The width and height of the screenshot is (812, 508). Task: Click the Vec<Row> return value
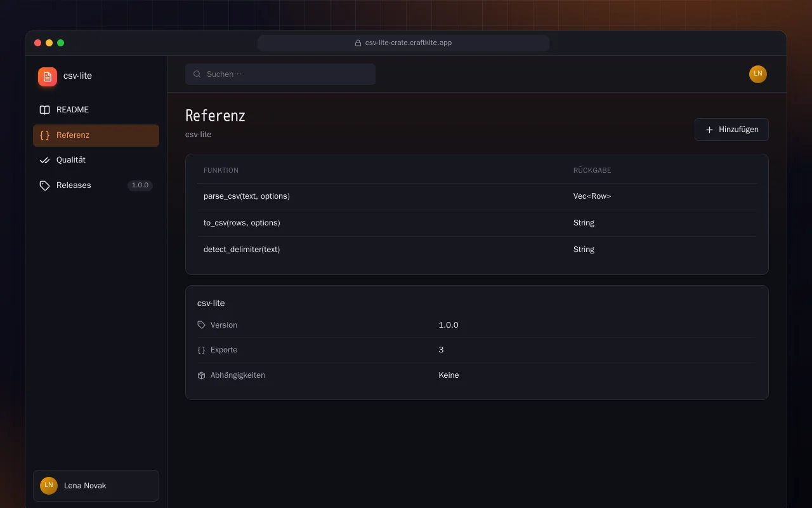(x=592, y=196)
